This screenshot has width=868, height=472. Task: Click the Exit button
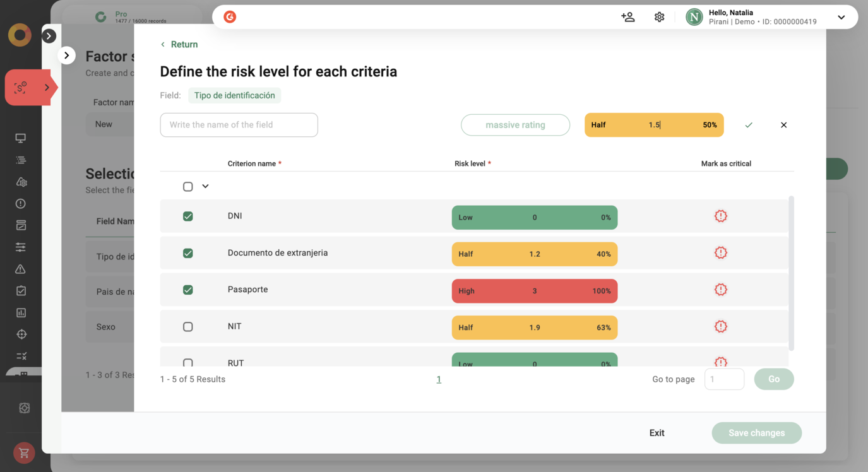pyautogui.click(x=657, y=433)
